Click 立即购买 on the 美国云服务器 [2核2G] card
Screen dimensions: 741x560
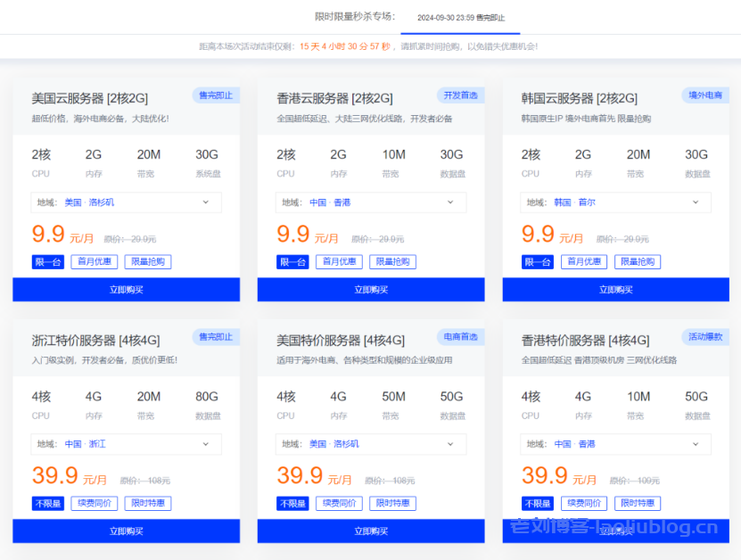click(x=126, y=289)
